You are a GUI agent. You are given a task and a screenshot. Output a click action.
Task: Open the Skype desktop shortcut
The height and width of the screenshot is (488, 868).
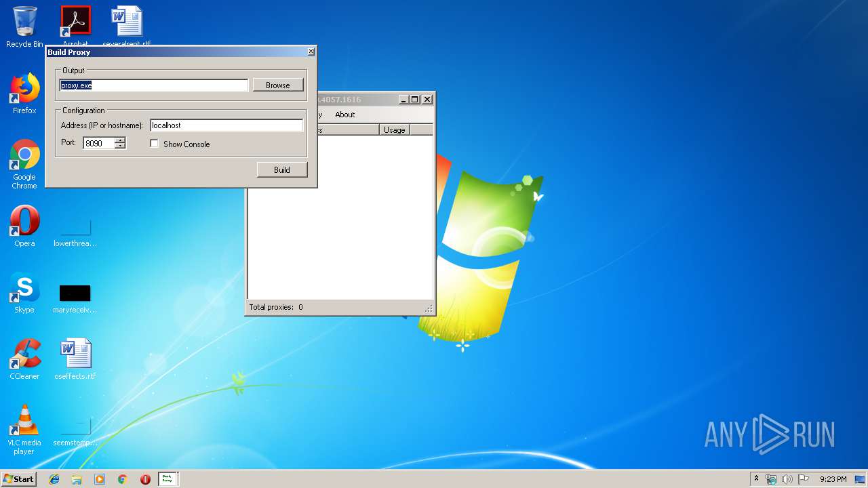tap(24, 293)
